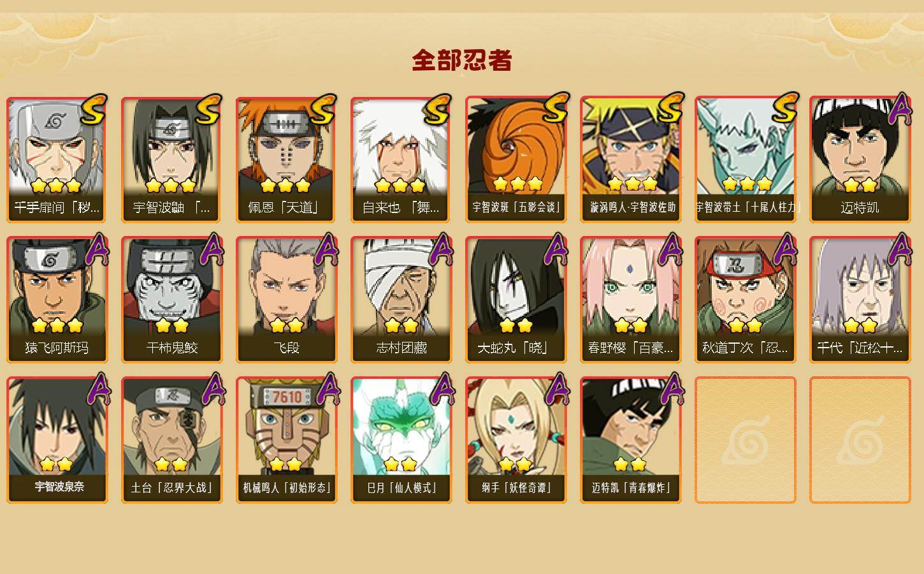This screenshot has width=924, height=574.
Task: Click the stars on 漩涡鸣人·宇智波佐助 card
Action: (632, 184)
